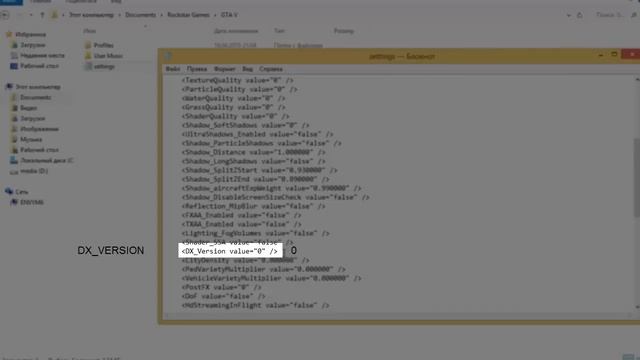Image resolution: width=640 pixels, height=360 pixels.
Task: Click the Shadow_ParticleShadows line
Action: coord(261,143)
